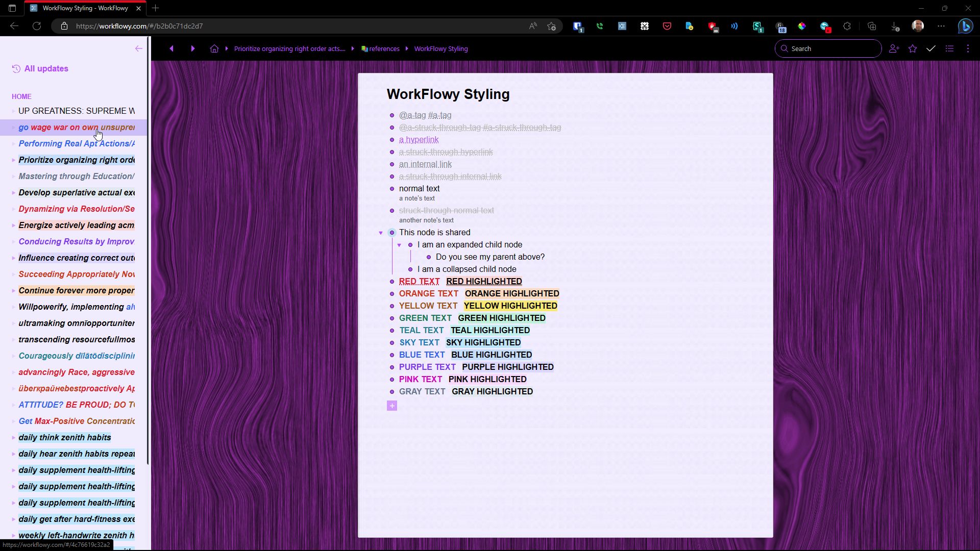
Task: Open read aloud icon in address bar
Action: [533, 26]
